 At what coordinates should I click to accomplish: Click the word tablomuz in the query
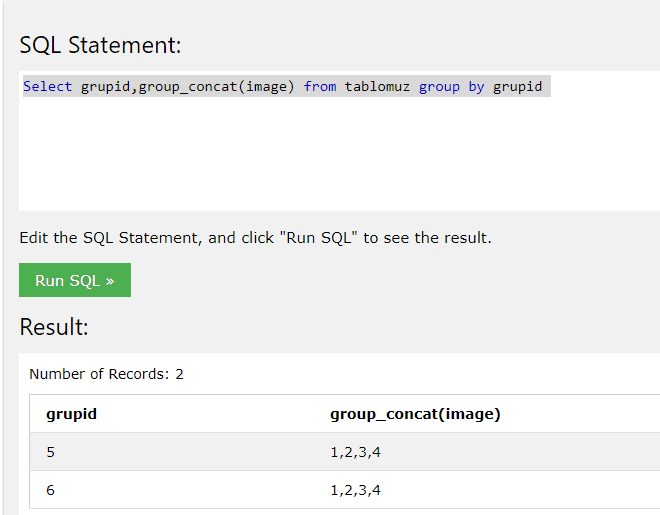coord(377,87)
